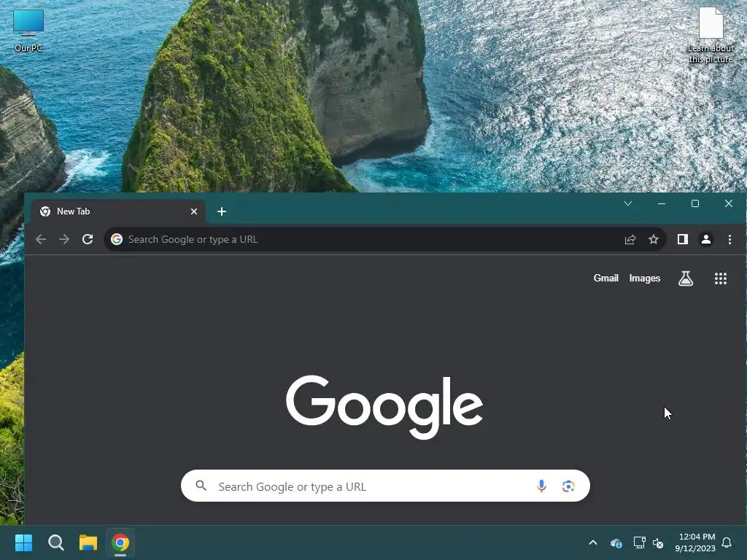747x560 pixels.
Task: Select the New Tab tab
Action: [118, 211]
